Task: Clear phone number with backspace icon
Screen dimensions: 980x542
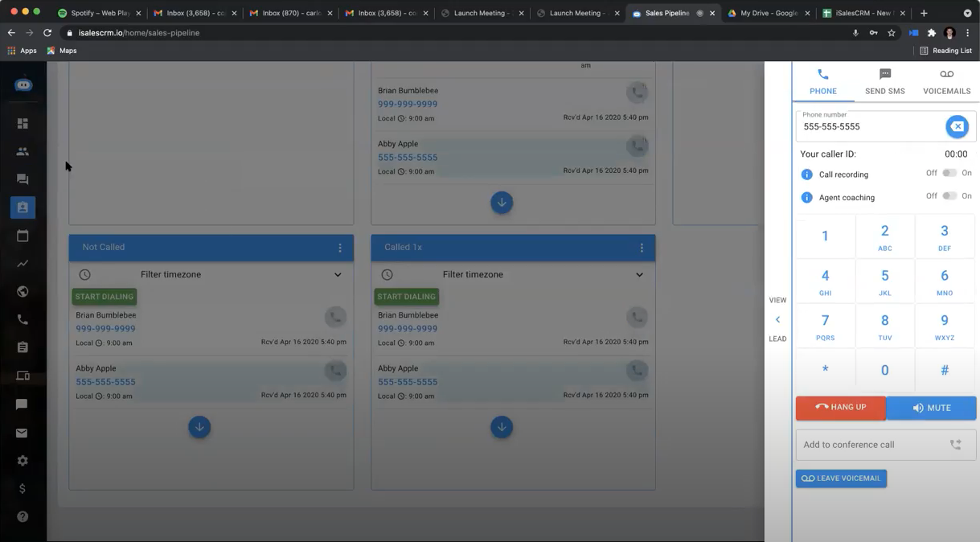Action: tap(957, 127)
